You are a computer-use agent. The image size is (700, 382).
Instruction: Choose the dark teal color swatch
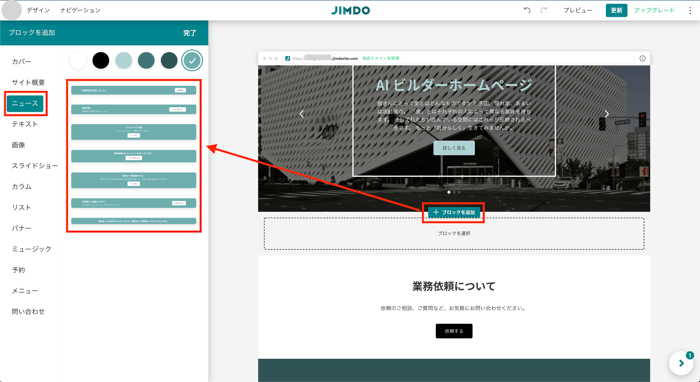pyautogui.click(x=169, y=60)
